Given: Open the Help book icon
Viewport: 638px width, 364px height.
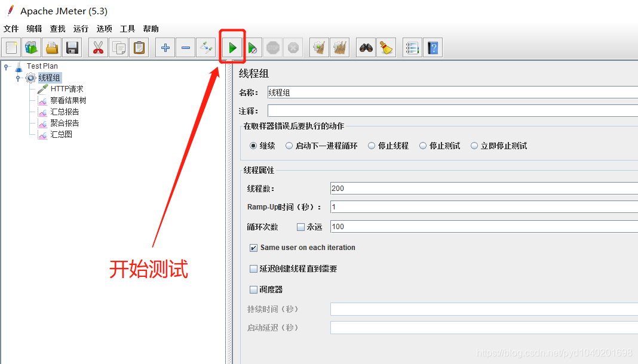Looking at the screenshot, I should coord(433,48).
